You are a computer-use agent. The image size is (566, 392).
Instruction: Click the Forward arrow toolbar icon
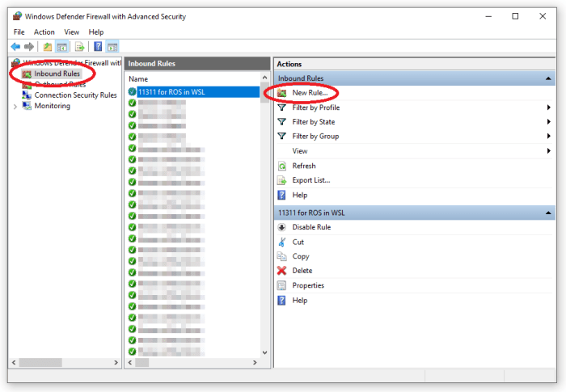pyautogui.click(x=29, y=47)
